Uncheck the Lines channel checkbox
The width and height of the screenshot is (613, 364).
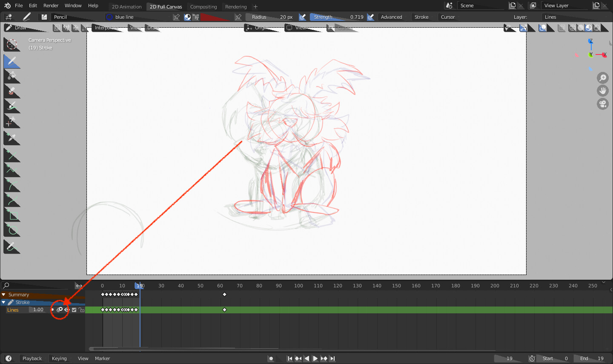click(74, 310)
